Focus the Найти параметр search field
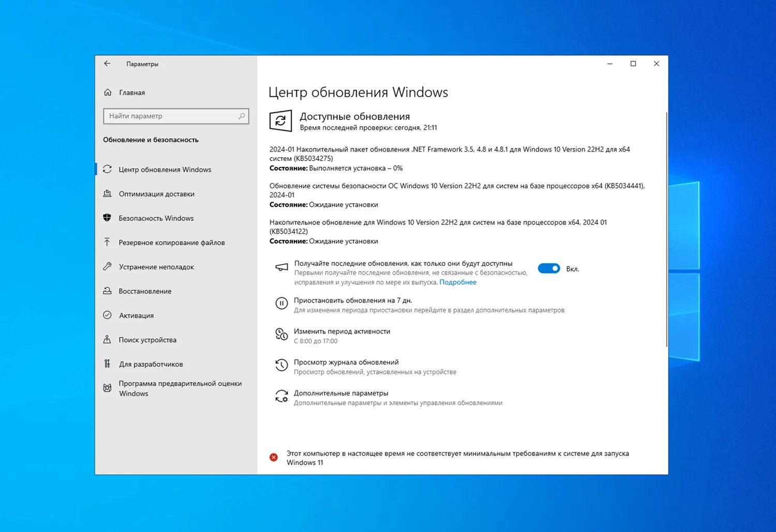Screen dimensions: 776x532 coord(176,116)
